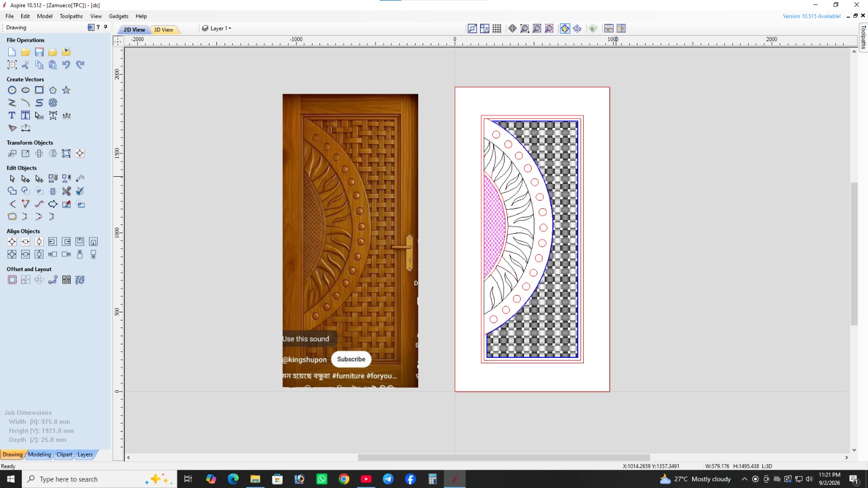Toggle the Drawing panel auto-hide pin
This screenshot has height=488, width=868.
tap(105, 27)
